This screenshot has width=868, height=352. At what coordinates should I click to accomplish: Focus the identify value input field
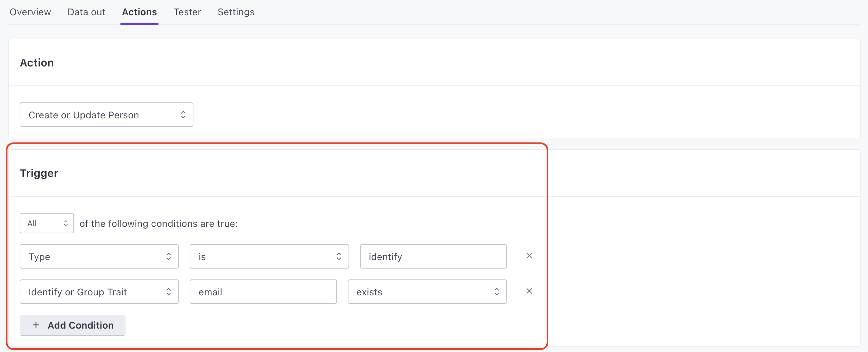tap(433, 257)
